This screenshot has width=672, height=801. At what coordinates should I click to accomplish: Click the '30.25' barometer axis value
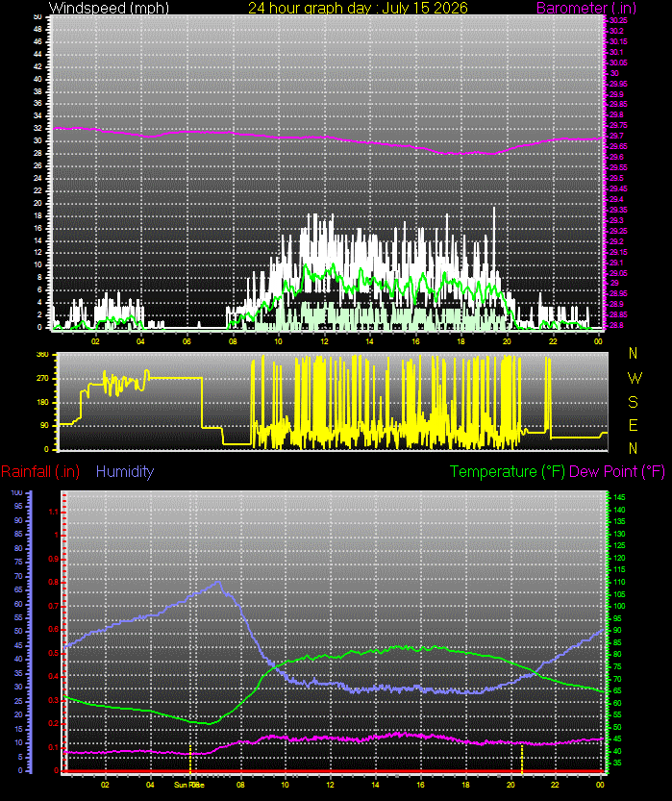pyautogui.click(x=618, y=20)
